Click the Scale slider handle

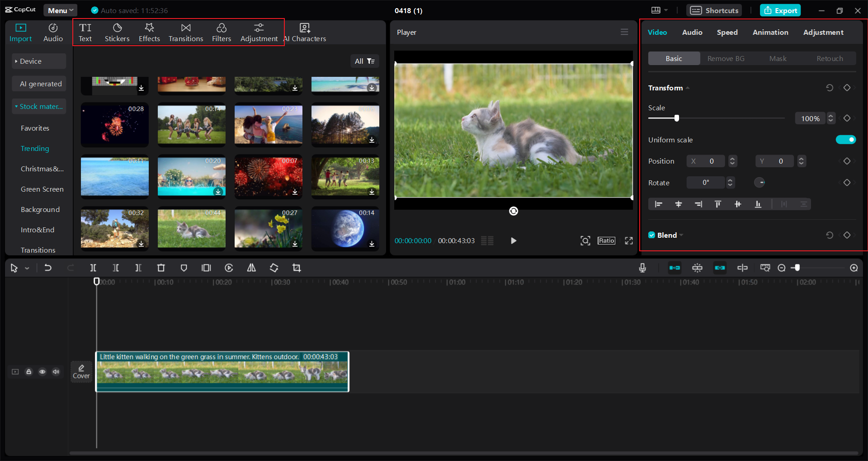pos(677,118)
